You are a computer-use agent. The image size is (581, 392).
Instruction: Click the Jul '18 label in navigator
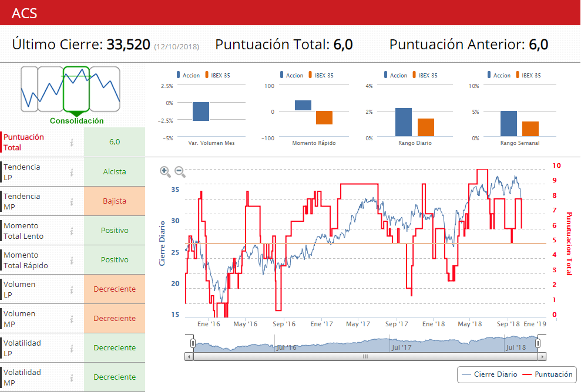tap(516, 347)
